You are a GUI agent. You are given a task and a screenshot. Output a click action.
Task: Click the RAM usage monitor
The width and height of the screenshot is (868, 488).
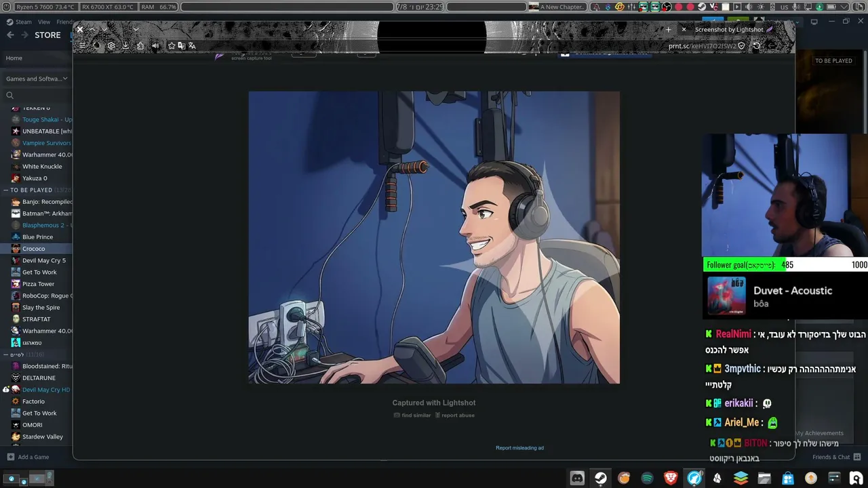(x=159, y=7)
